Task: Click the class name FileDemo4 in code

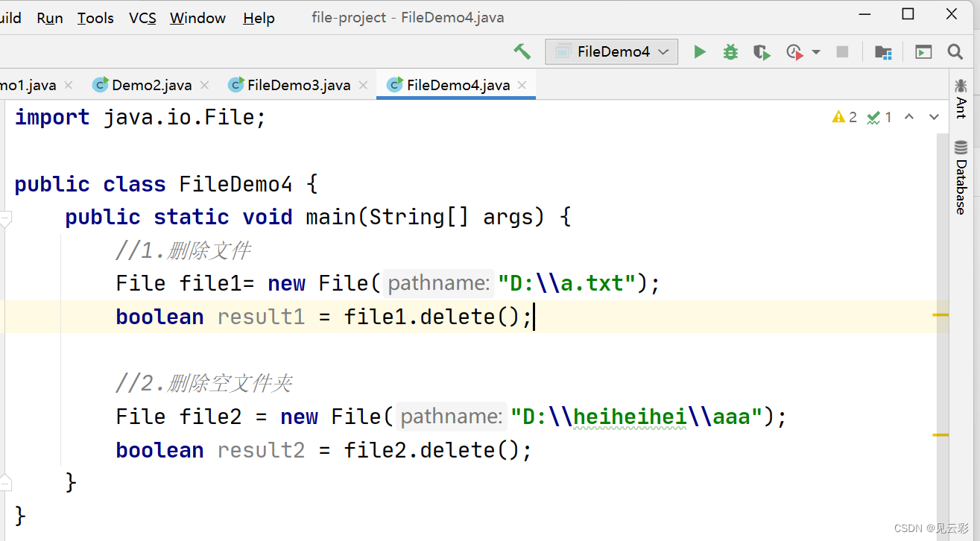Action: (x=235, y=184)
